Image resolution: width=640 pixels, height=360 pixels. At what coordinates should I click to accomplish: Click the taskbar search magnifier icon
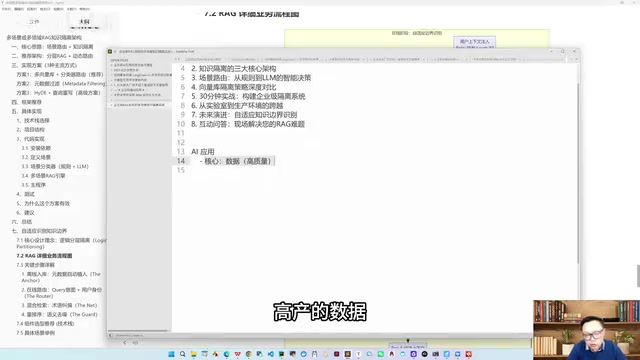[x=182, y=354]
